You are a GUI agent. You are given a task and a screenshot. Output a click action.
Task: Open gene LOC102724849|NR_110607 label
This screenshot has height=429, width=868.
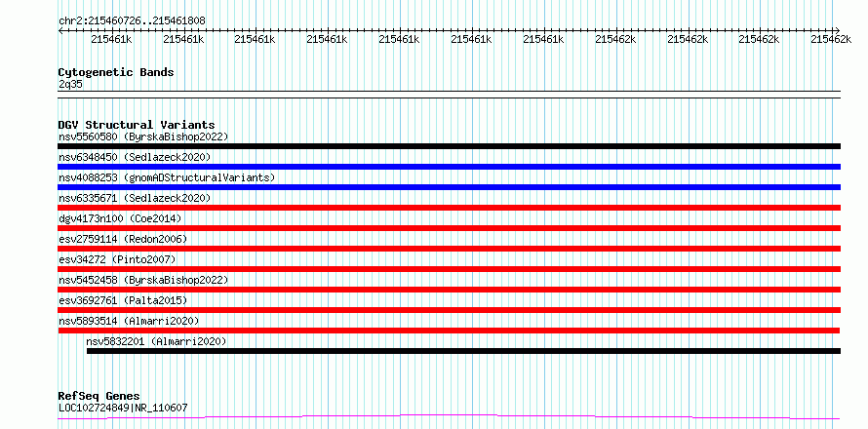tap(123, 408)
